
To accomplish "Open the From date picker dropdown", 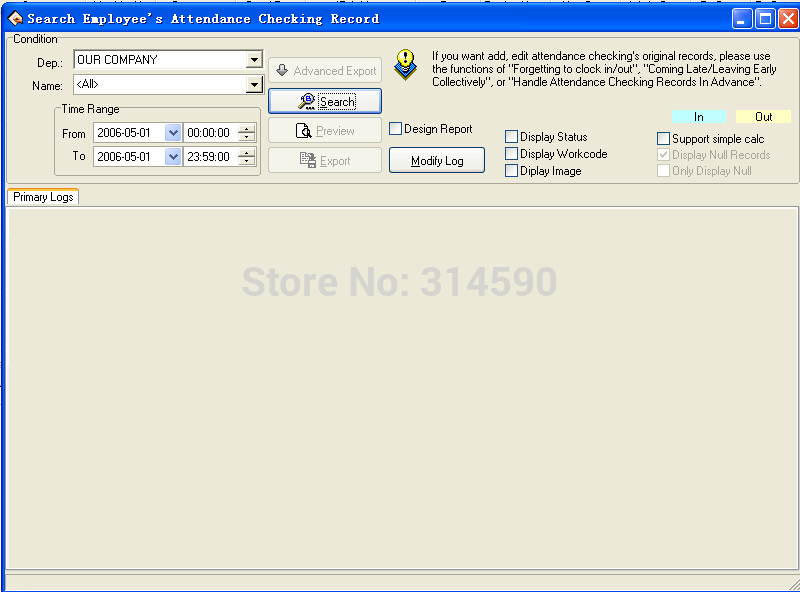I will click(172, 133).
